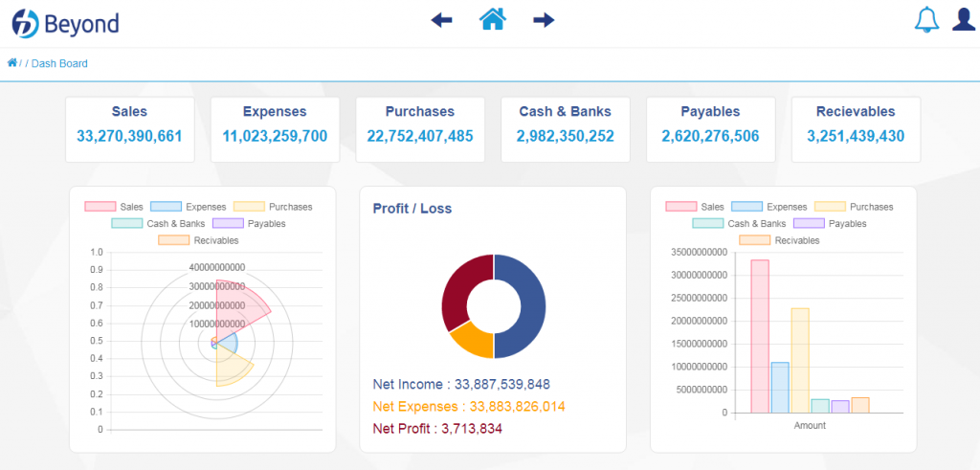Screen dimensions: 980x470
Task: Click the back arrow icon
Action: pyautogui.click(x=441, y=21)
